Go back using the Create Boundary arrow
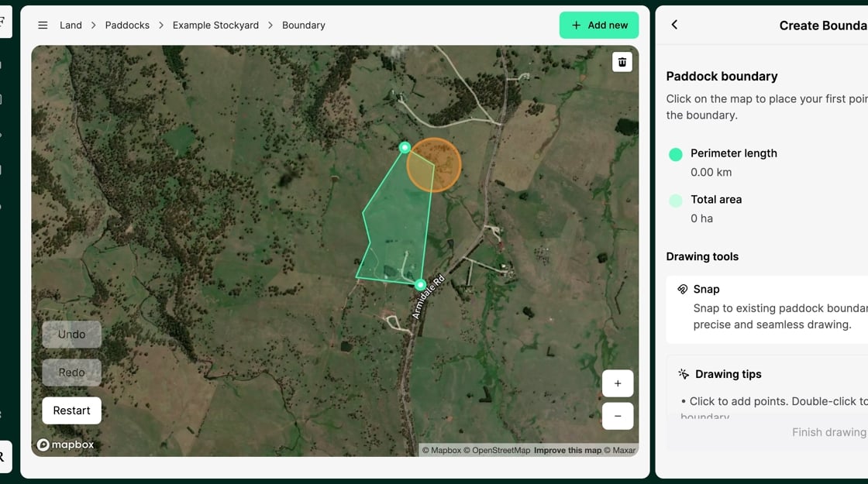 click(x=674, y=25)
